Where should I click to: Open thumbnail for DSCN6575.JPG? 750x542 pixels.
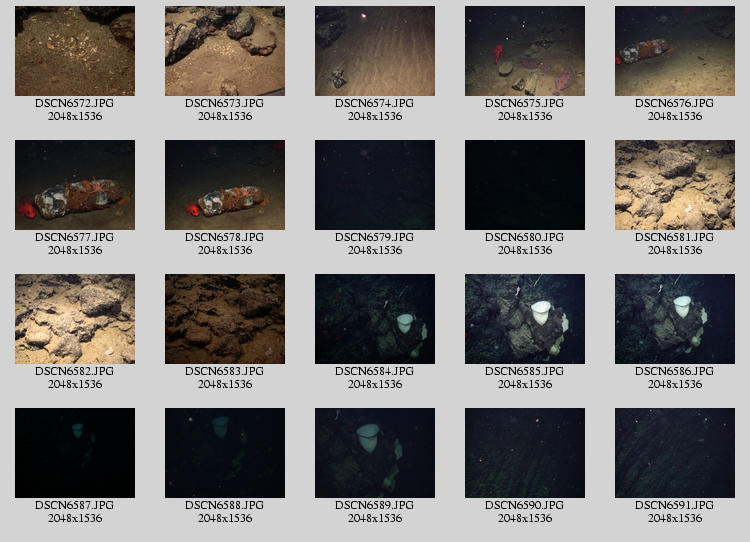525,51
